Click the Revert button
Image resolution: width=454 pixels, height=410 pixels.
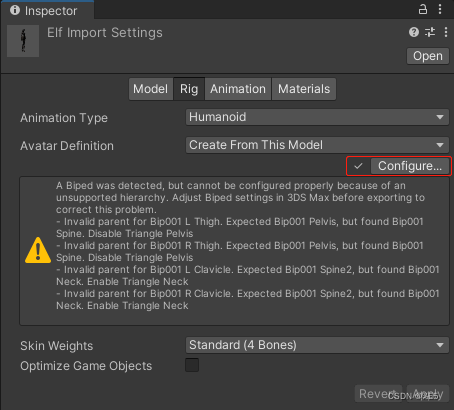[378, 394]
